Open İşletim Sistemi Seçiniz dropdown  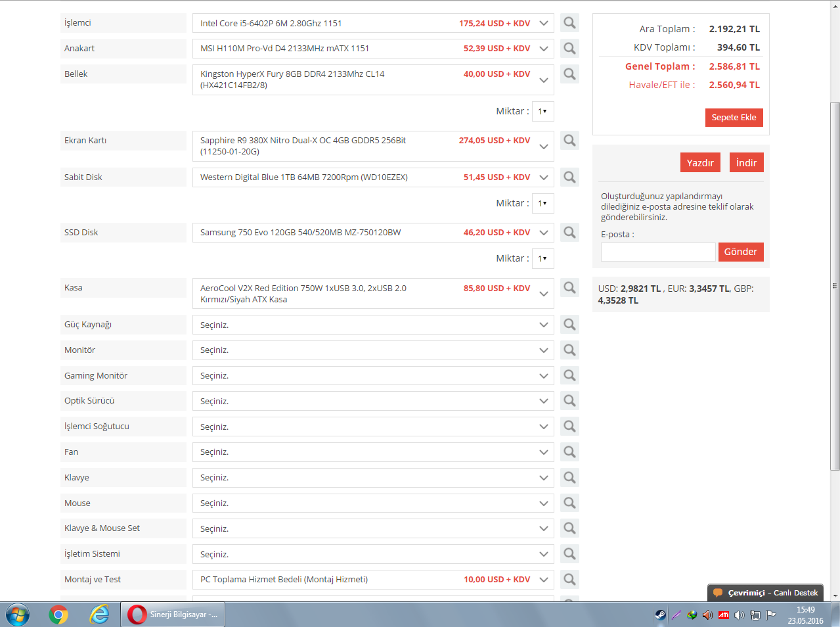click(373, 554)
